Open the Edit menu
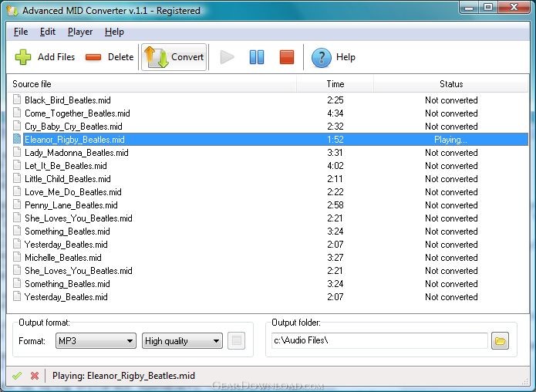Viewport: 536px width, 392px height. tap(48, 32)
